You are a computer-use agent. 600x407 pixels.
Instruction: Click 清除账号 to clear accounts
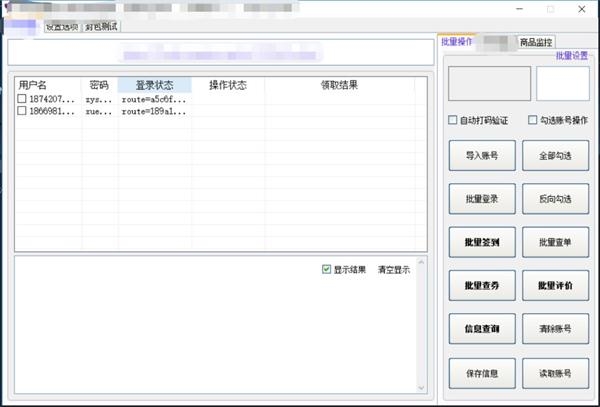(555, 329)
